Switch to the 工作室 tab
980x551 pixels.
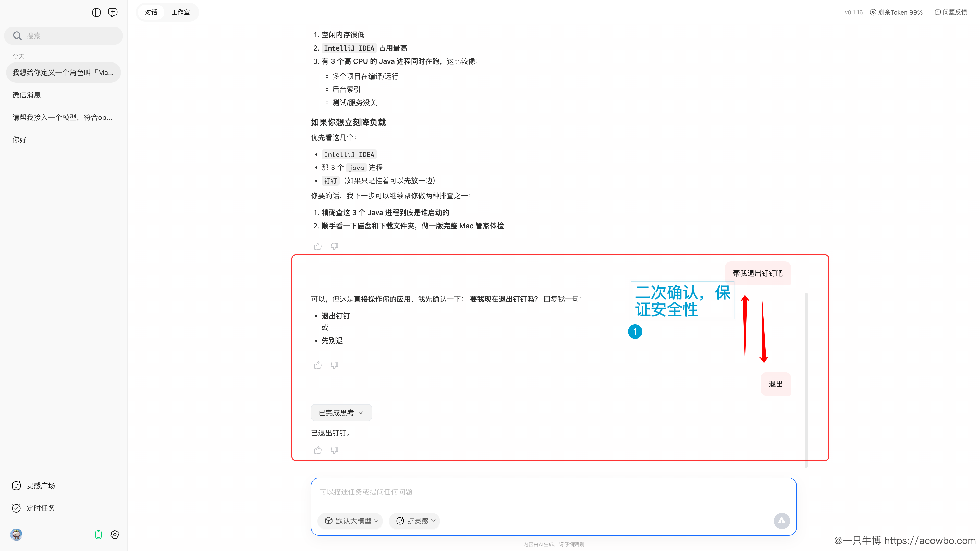click(x=181, y=12)
